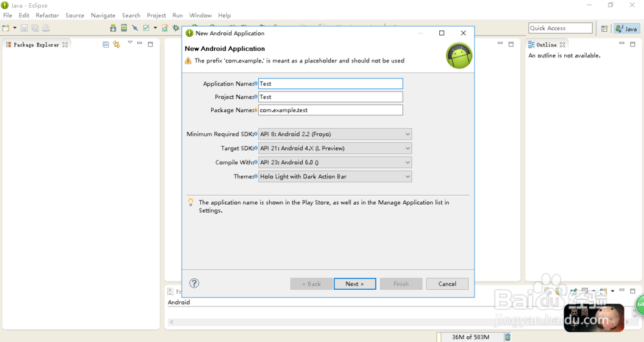Toggle Link with Editor in Package Explorer
This screenshot has width=644, height=342.
point(117,44)
